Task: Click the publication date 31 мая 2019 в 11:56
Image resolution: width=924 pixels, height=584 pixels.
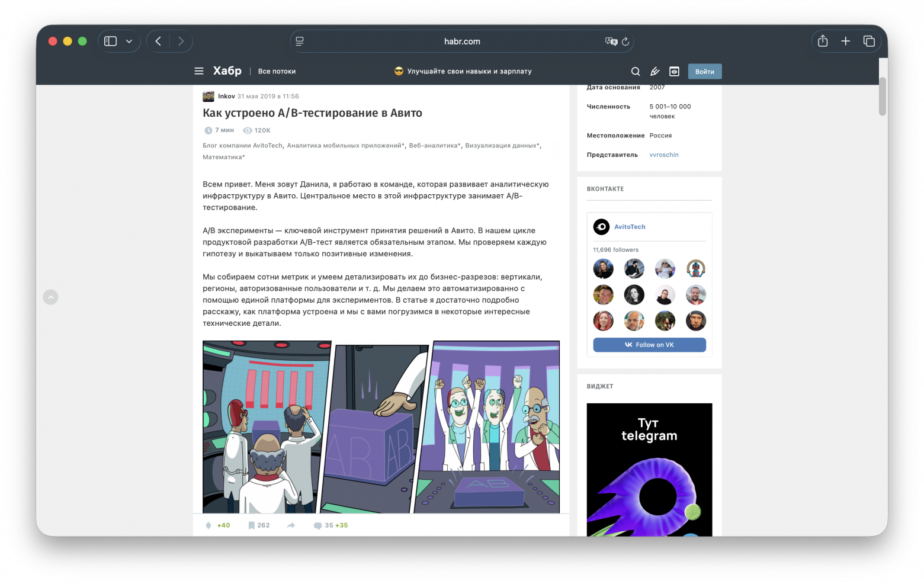Action: point(268,97)
